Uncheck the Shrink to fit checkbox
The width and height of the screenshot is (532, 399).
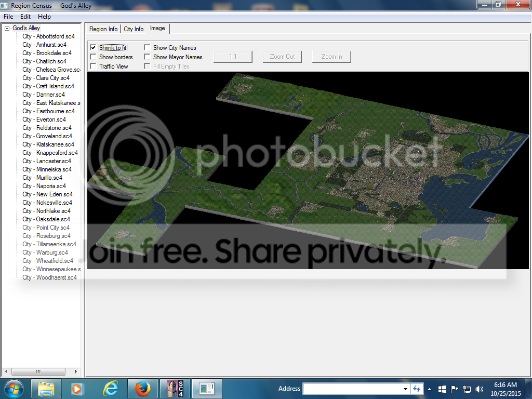tap(93, 47)
